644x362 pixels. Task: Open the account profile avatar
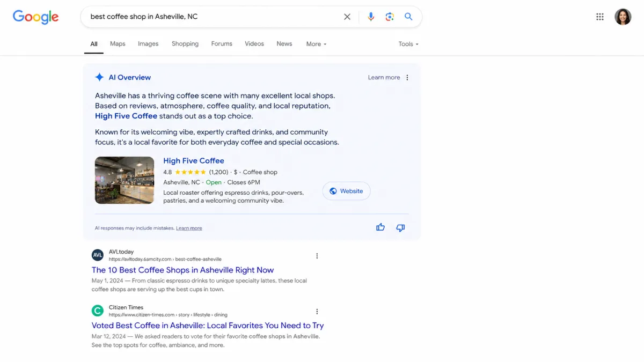(x=623, y=17)
